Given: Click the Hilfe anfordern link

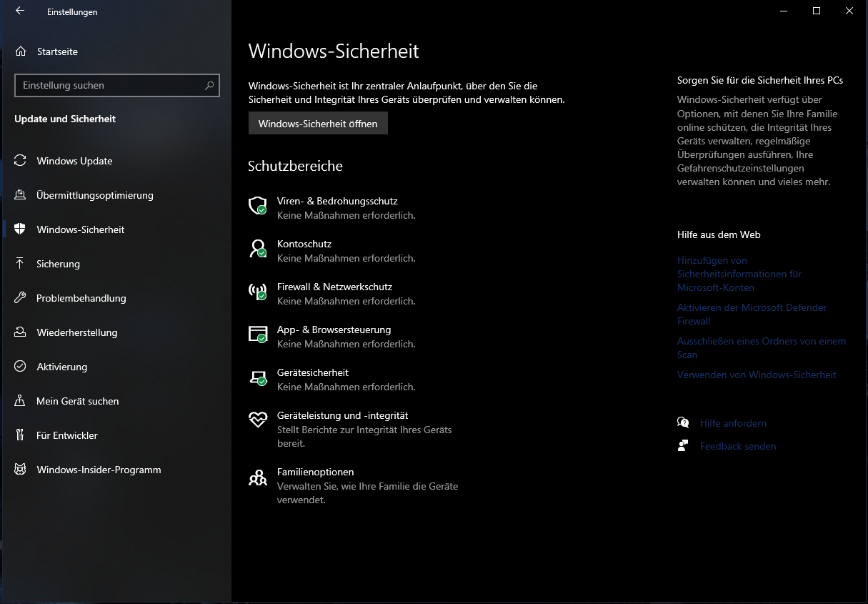Looking at the screenshot, I should (733, 423).
